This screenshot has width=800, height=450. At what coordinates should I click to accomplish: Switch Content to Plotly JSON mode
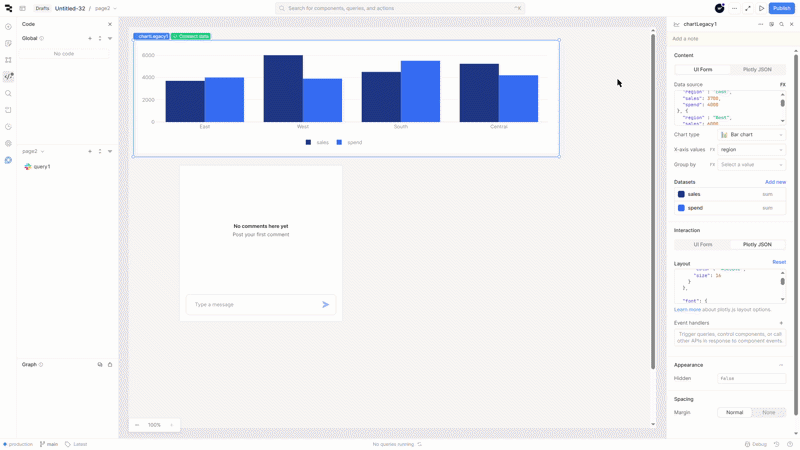coord(757,70)
